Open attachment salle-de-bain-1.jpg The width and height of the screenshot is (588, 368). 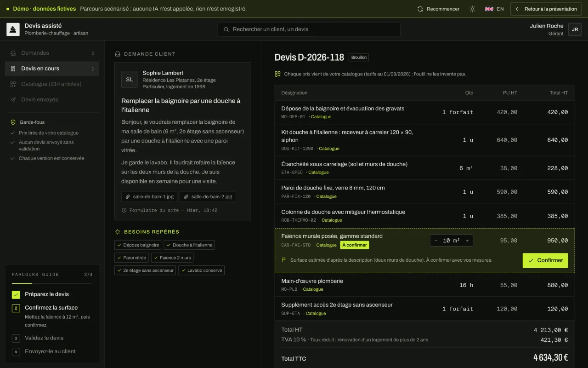pyautogui.click(x=149, y=196)
